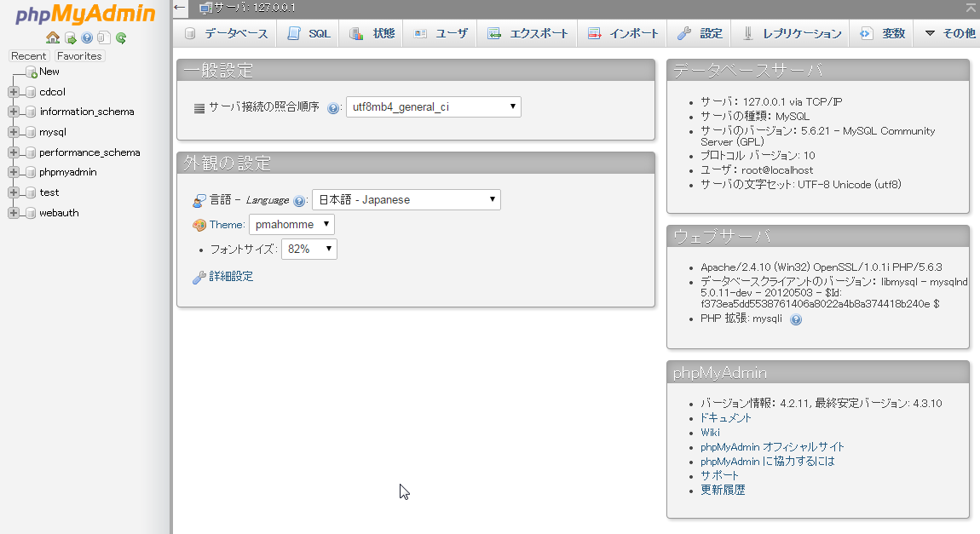Click the documents icon in sidebar toolbar
The image size is (980, 534).
[x=103, y=37]
